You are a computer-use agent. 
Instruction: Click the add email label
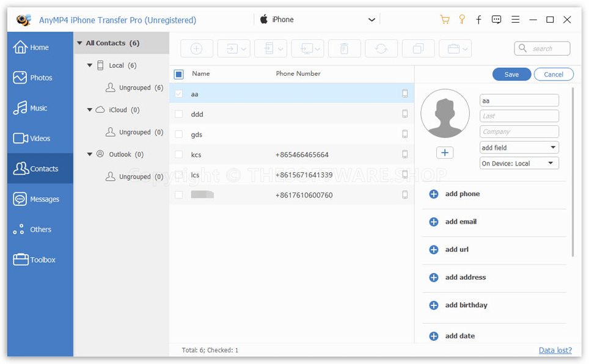(461, 222)
